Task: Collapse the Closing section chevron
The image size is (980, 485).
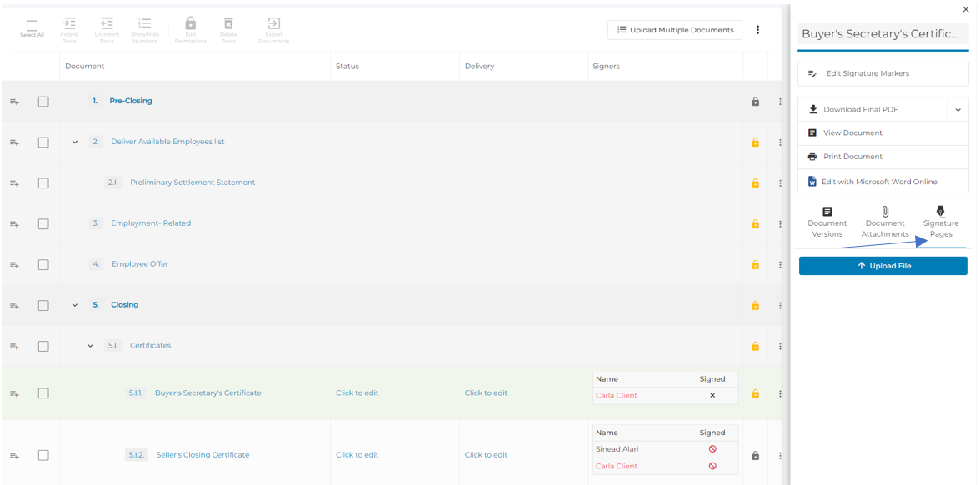Action: pyautogui.click(x=75, y=305)
